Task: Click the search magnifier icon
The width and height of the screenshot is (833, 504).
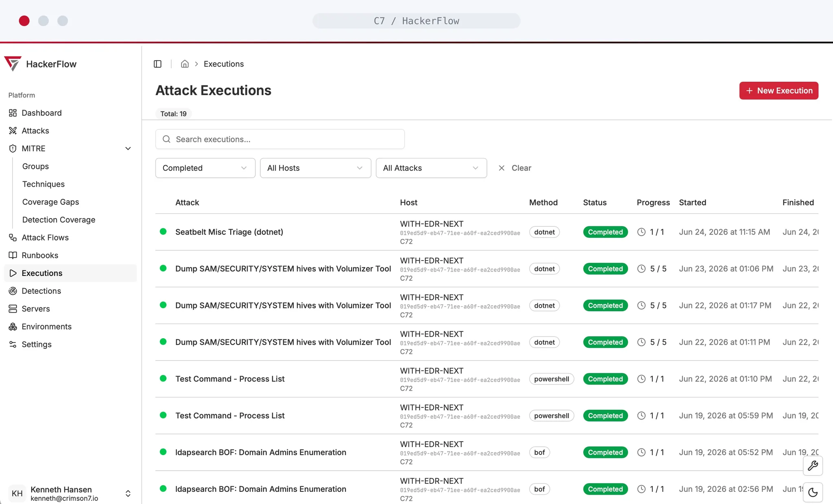Action: pyautogui.click(x=166, y=139)
